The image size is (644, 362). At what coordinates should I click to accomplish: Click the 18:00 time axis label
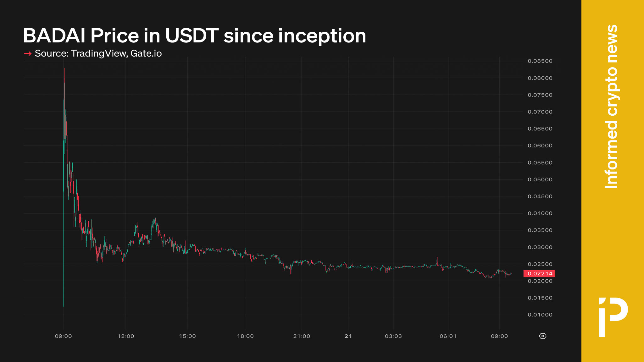pos(245,336)
